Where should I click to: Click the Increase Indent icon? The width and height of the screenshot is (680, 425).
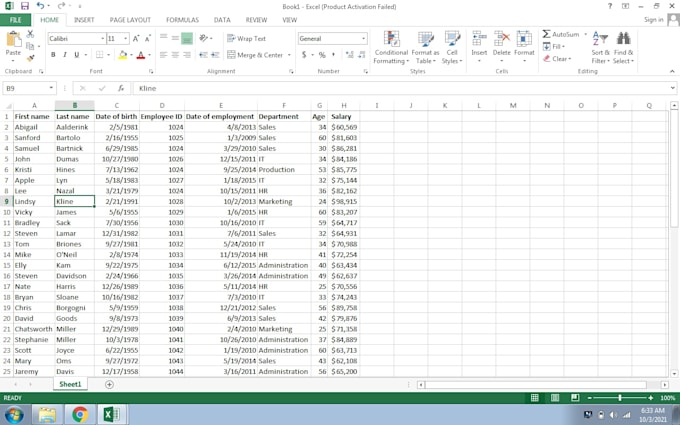coord(215,55)
